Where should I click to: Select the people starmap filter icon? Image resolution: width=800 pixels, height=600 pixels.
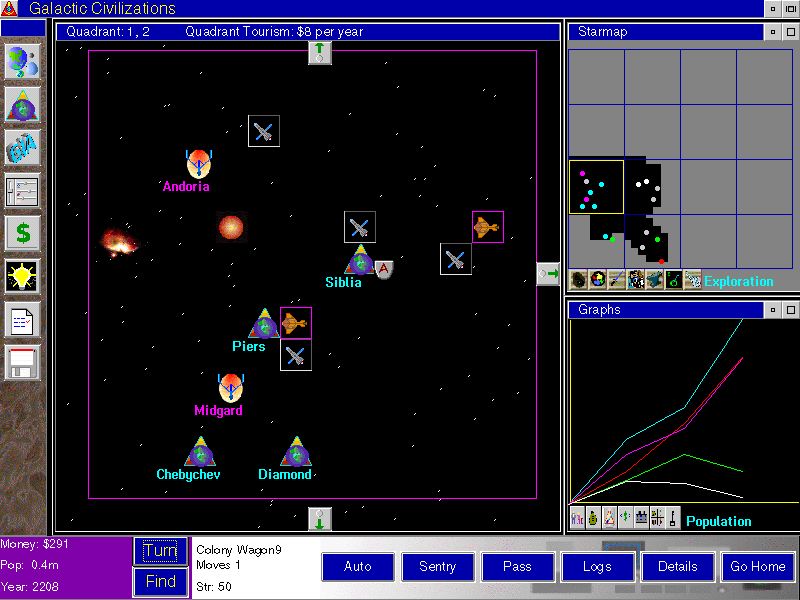[636, 280]
